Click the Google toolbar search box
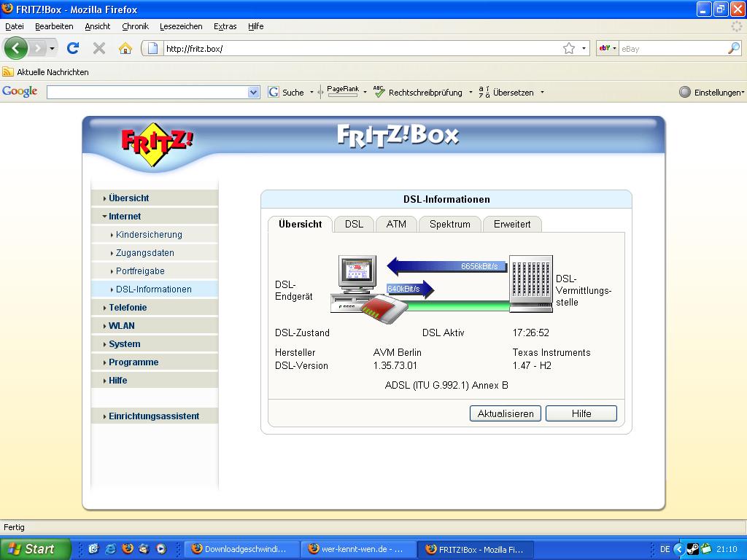747x560 pixels. tap(147, 92)
